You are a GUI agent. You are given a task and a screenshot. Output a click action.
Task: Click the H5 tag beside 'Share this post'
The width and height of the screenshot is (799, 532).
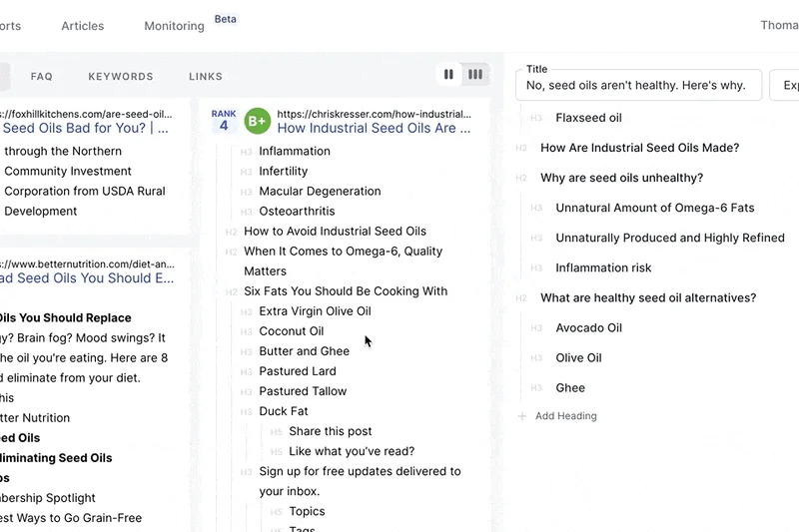(x=276, y=432)
